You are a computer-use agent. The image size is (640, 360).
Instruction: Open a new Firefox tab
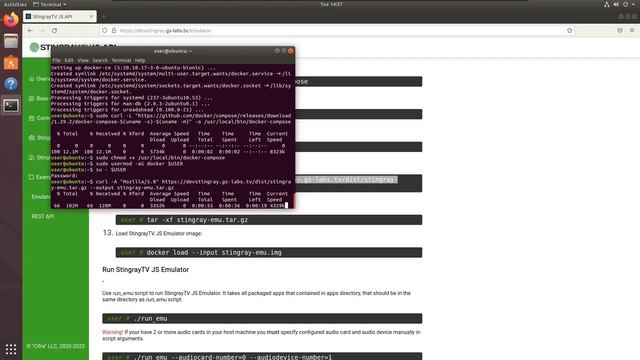click(x=104, y=17)
